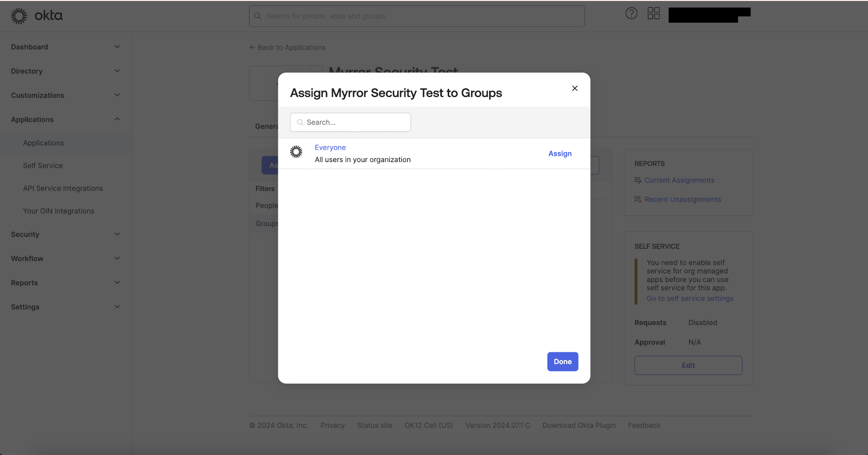868x455 pixels.
Task: Close the Assign to Groups dialog
Action: click(x=575, y=88)
